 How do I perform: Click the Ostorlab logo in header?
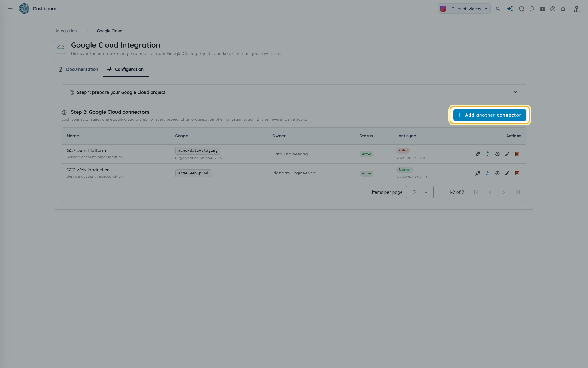click(24, 9)
